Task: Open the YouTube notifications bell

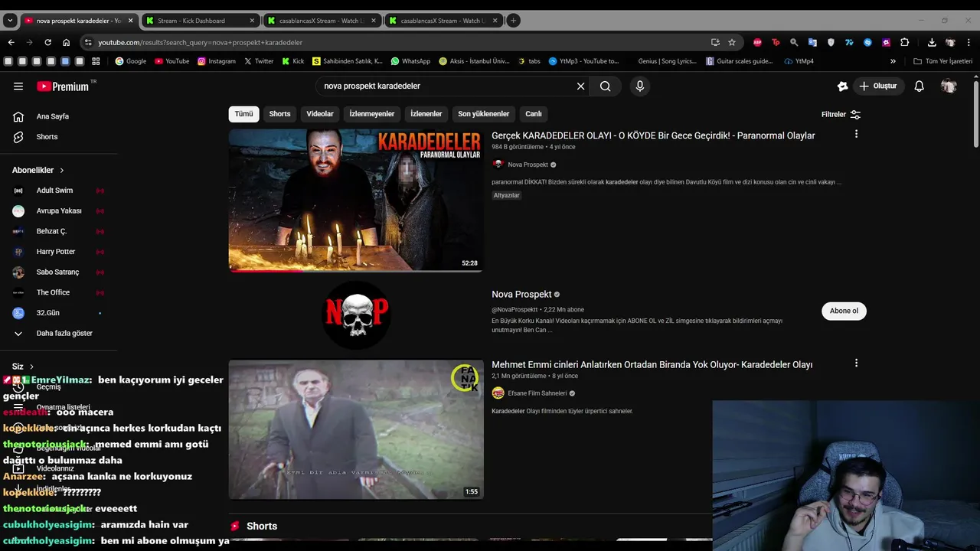Action: pyautogui.click(x=920, y=86)
